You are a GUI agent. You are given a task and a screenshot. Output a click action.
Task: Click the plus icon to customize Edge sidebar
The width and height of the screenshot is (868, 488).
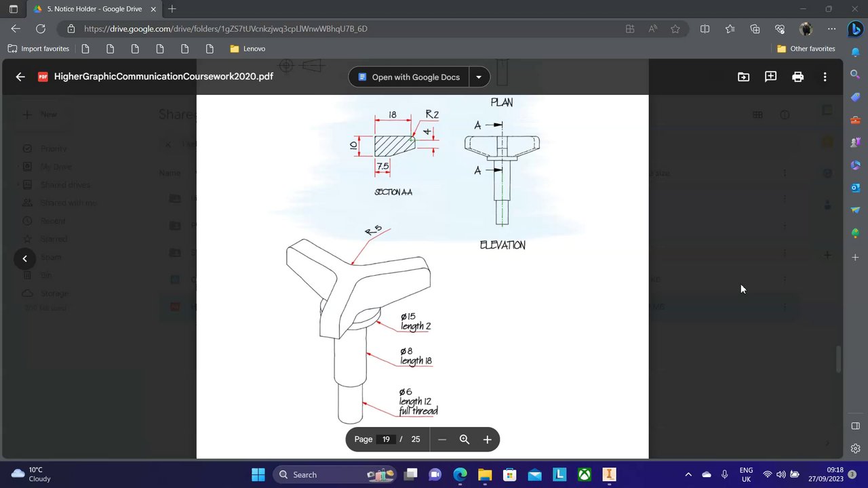click(856, 258)
